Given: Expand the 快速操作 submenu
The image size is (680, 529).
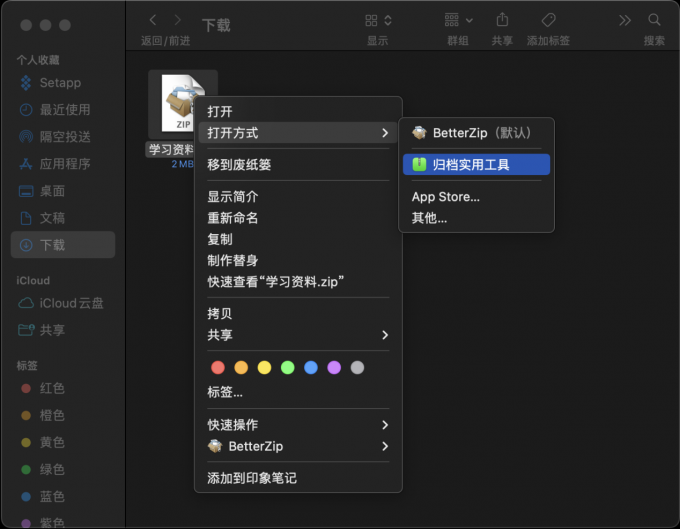Looking at the screenshot, I should coord(298,425).
